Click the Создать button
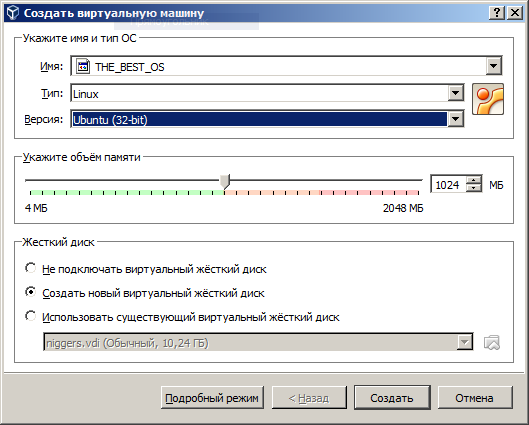529x425 pixels. [392, 398]
